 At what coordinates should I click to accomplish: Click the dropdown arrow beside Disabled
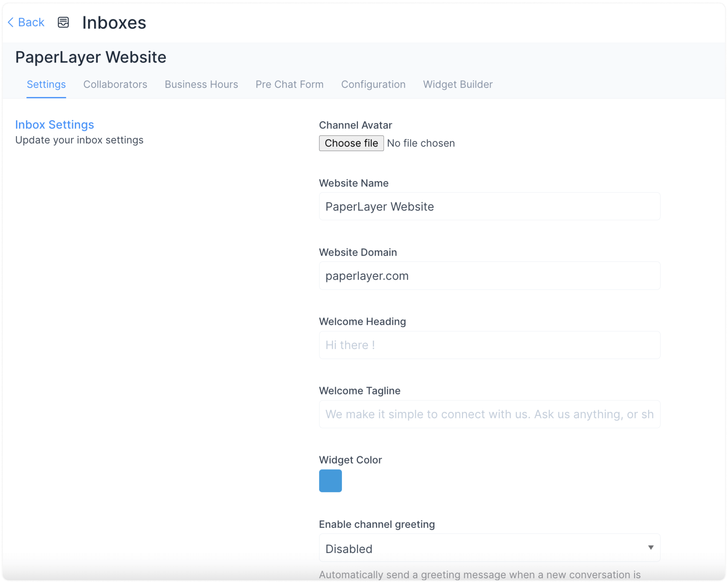click(x=651, y=548)
